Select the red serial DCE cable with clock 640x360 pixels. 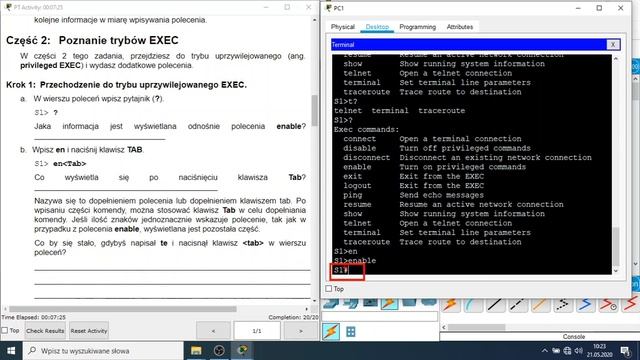point(608,305)
